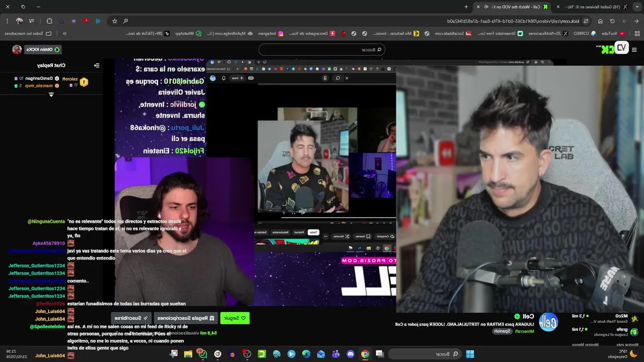Click the Obtén KICKs button
The width and height of the screenshot is (644, 362).
pos(43,49)
